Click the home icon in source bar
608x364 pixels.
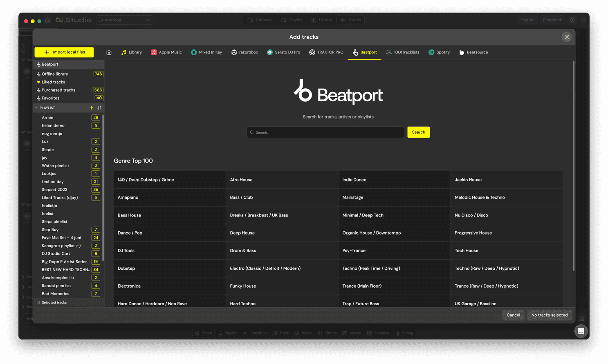(109, 52)
